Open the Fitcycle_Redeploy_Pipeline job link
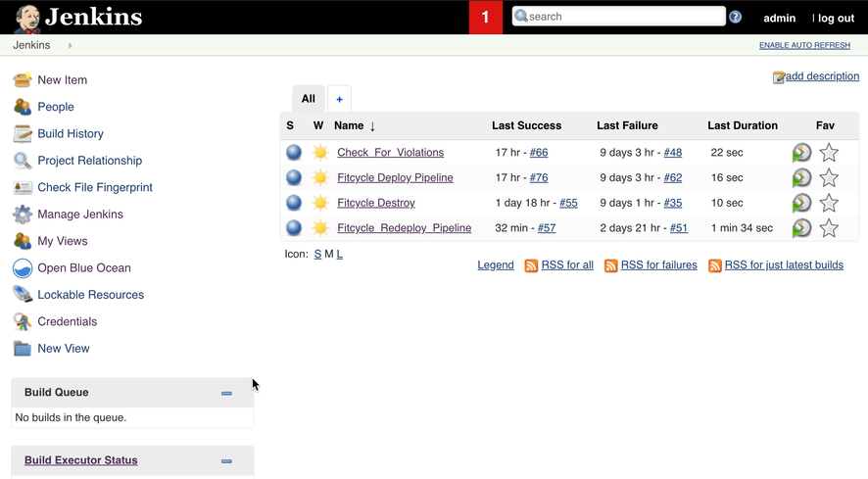Screen dimensions: 868x479 [x=404, y=227]
